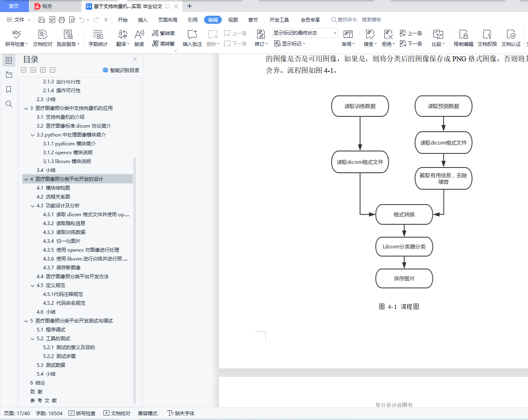This screenshot has width=528, height=420.
Task: Go to the previous revision (上一条) beside 拒绝
Action: click(x=411, y=33)
